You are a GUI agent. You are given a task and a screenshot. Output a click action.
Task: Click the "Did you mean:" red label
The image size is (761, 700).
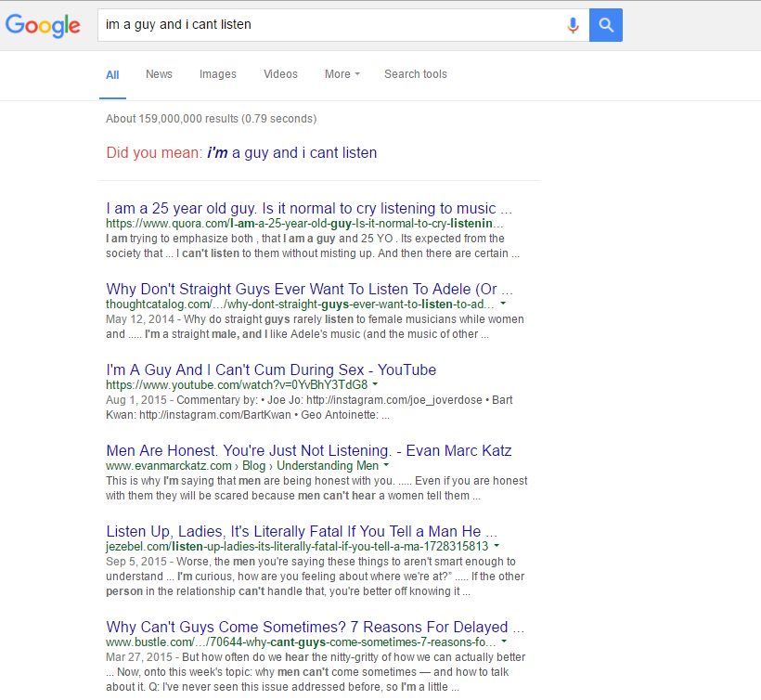click(x=154, y=153)
